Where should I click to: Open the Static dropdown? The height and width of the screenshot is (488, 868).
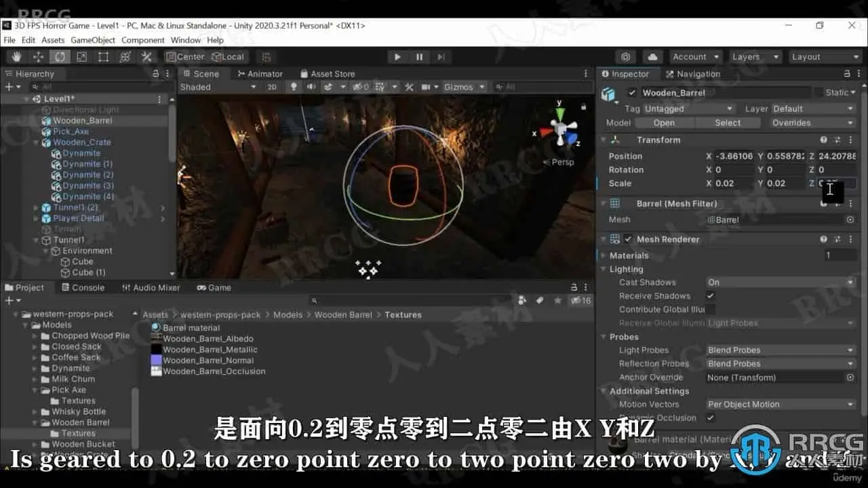tap(840, 93)
